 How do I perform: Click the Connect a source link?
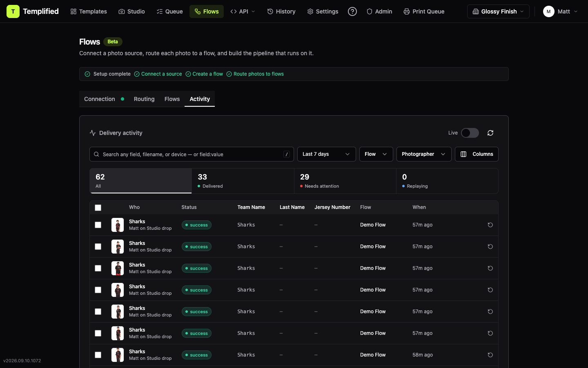158,74
